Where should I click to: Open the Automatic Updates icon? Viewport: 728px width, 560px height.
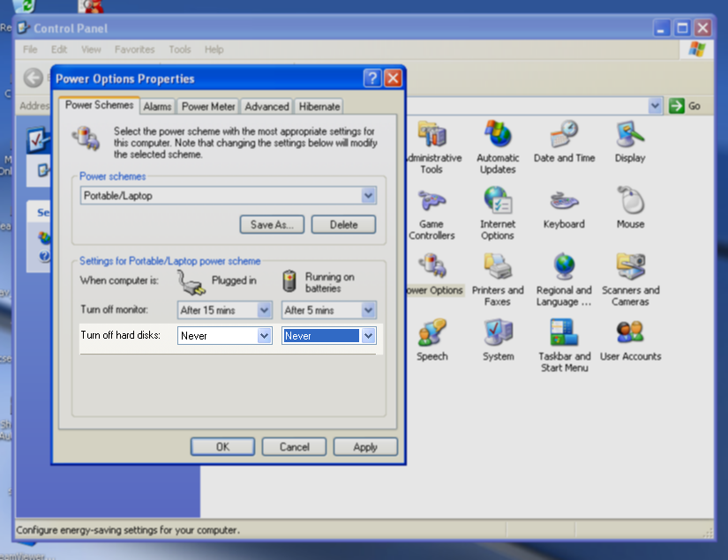(x=498, y=147)
